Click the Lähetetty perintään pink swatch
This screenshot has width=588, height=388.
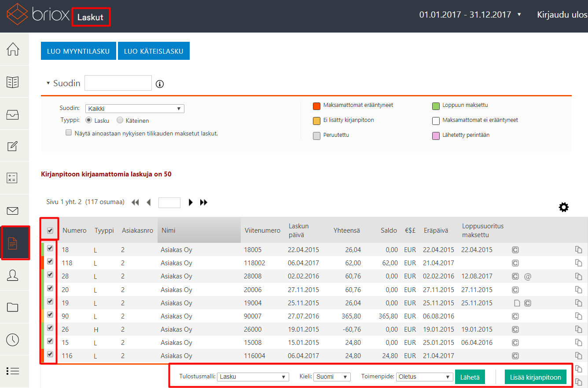coord(436,136)
